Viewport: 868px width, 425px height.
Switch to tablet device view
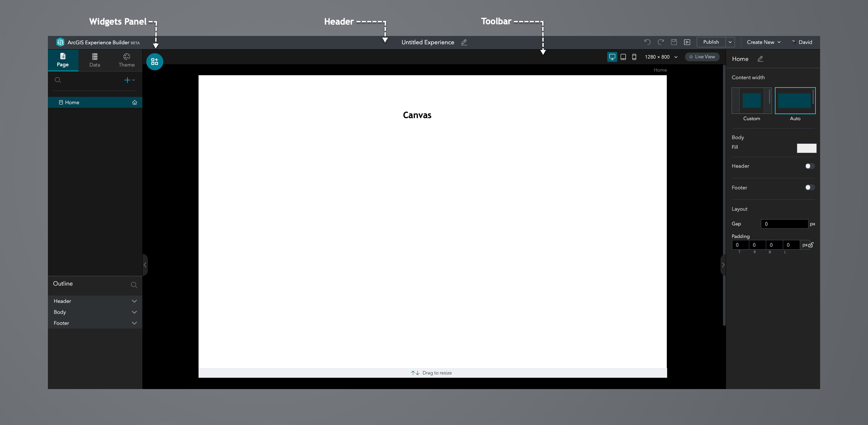(x=623, y=57)
